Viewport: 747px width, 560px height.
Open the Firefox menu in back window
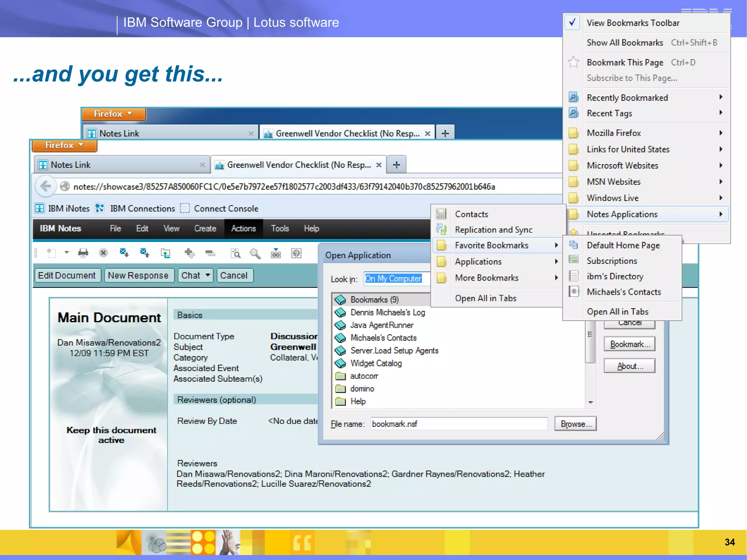113,114
